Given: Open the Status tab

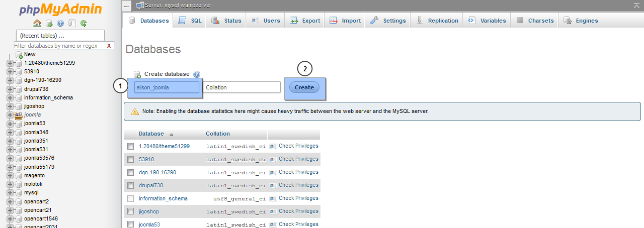Looking at the screenshot, I should (226, 21).
